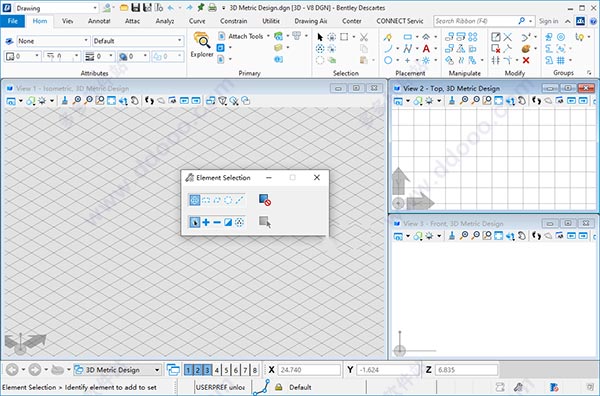Select the Place Block rectangle tool

pos(408,37)
